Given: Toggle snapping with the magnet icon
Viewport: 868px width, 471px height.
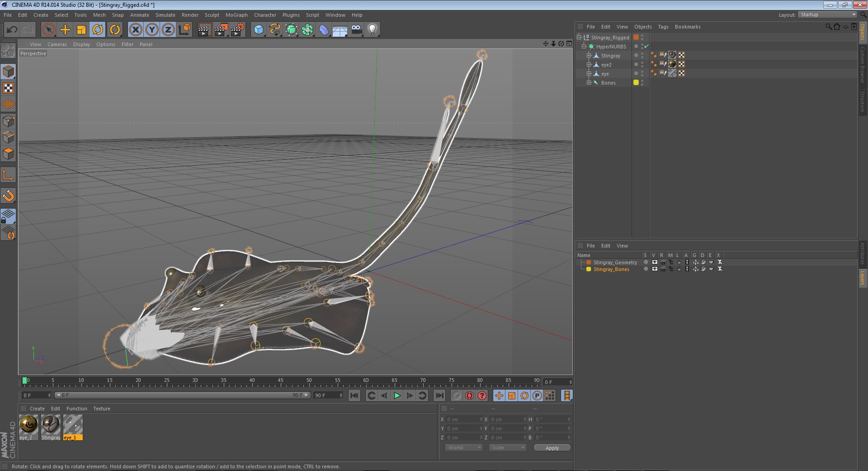Looking at the screenshot, I should tap(8, 195).
